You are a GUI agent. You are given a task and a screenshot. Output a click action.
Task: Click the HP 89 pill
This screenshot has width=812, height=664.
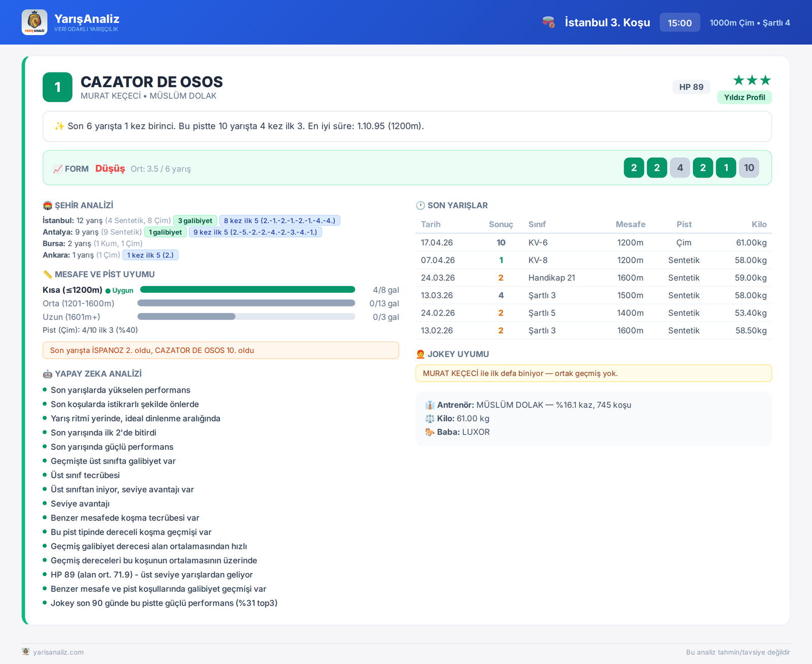[691, 87]
